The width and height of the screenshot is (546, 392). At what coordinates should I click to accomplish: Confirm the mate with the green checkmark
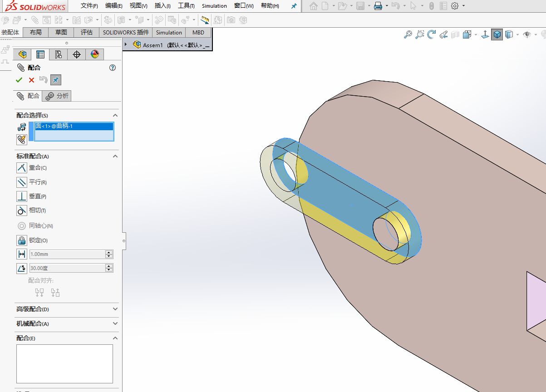[19, 80]
